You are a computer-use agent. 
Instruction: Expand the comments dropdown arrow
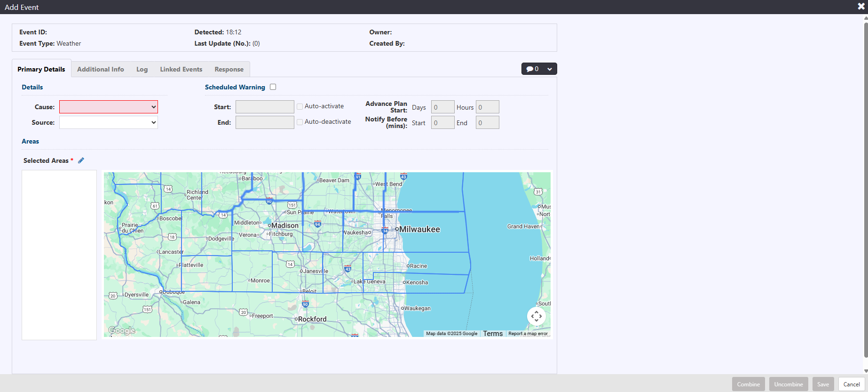coord(549,69)
